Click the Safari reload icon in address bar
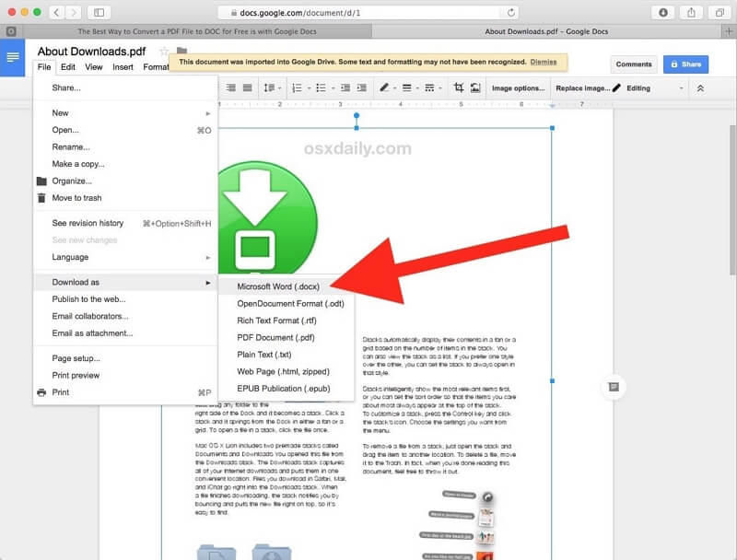The height and width of the screenshot is (560, 737). pos(510,14)
